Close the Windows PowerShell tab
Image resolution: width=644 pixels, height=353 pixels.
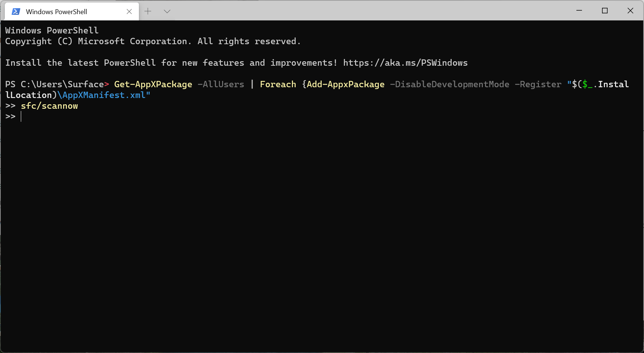point(129,12)
